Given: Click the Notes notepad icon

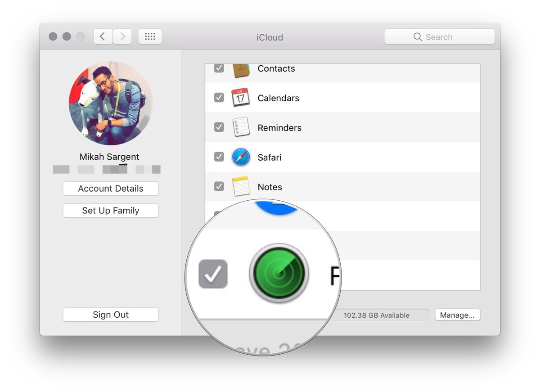Looking at the screenshot, I should tap(241, 186).
